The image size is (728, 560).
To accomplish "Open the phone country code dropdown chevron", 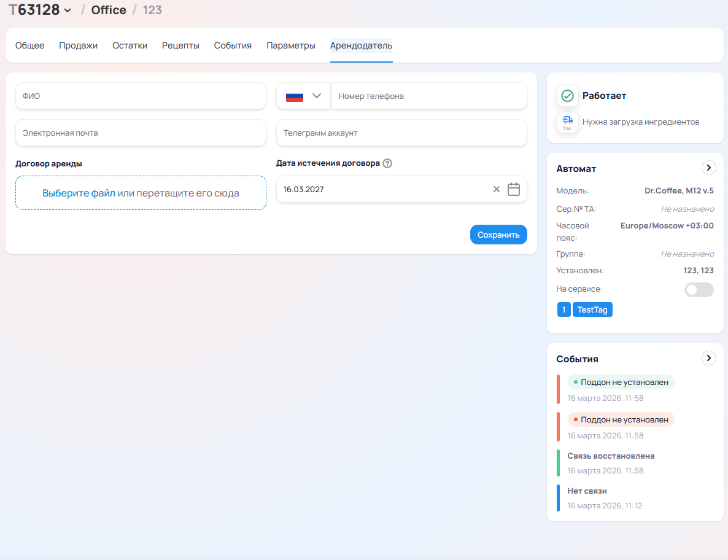I will 317,96.
